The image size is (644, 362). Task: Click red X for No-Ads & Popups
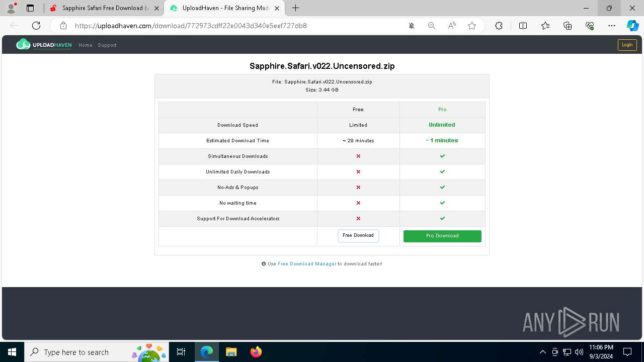pos(358,188)
